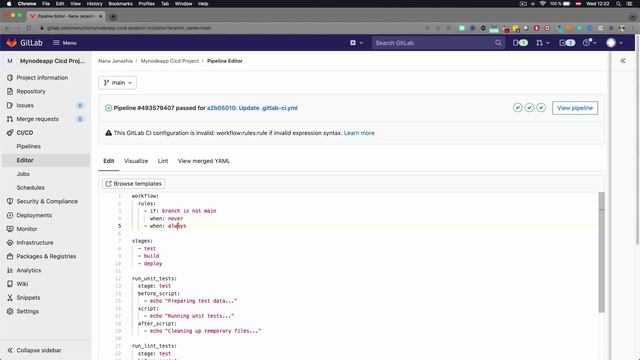Open Nana Janashia breadcrumb link
The width and height of the screenshot is (640, 360).
coord(115,61)
